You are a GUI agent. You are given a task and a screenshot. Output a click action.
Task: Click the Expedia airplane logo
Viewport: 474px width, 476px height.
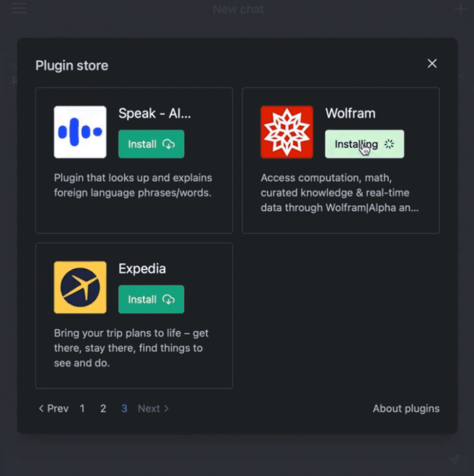[80, 288]
